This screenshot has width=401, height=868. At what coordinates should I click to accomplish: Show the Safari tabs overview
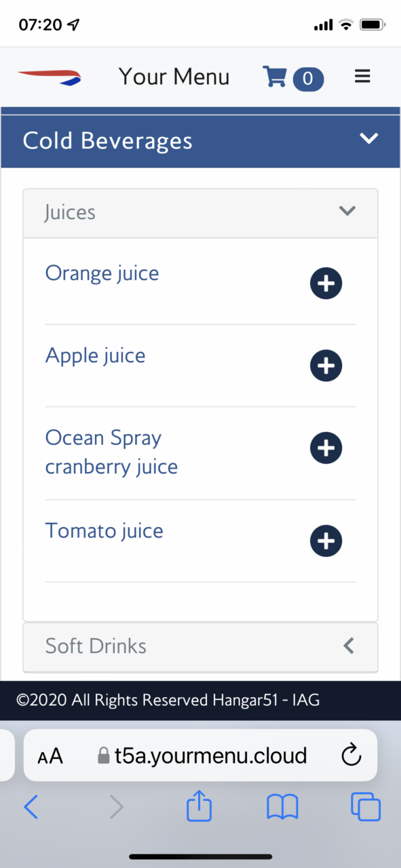pos(366,807)
